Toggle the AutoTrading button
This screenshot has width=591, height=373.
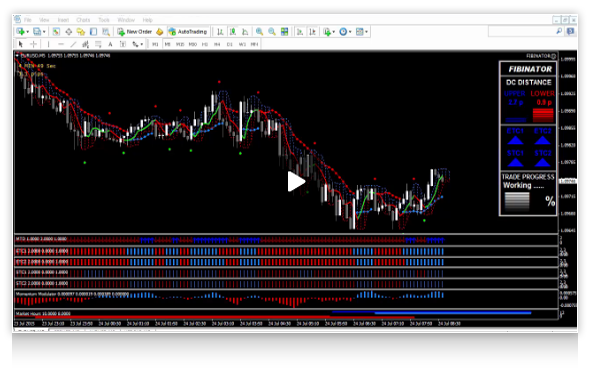coord(188,32)
